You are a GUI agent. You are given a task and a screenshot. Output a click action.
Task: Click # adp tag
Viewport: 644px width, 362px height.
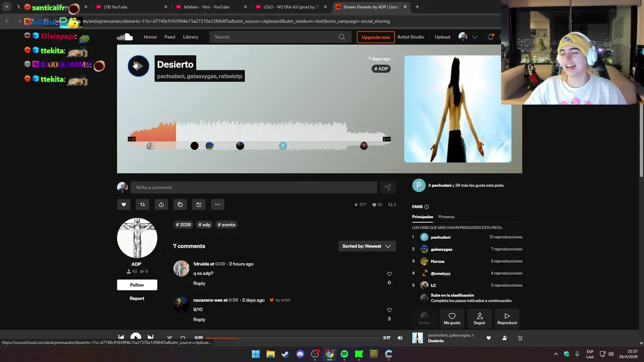pos(204,225)
